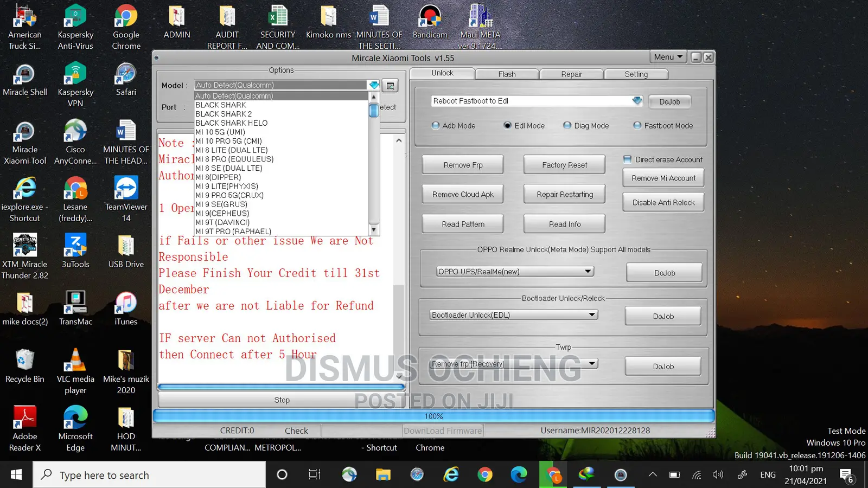Switch to the Unlock tab
This screenshot has height=488, width=868.
[x=442, y=73]
